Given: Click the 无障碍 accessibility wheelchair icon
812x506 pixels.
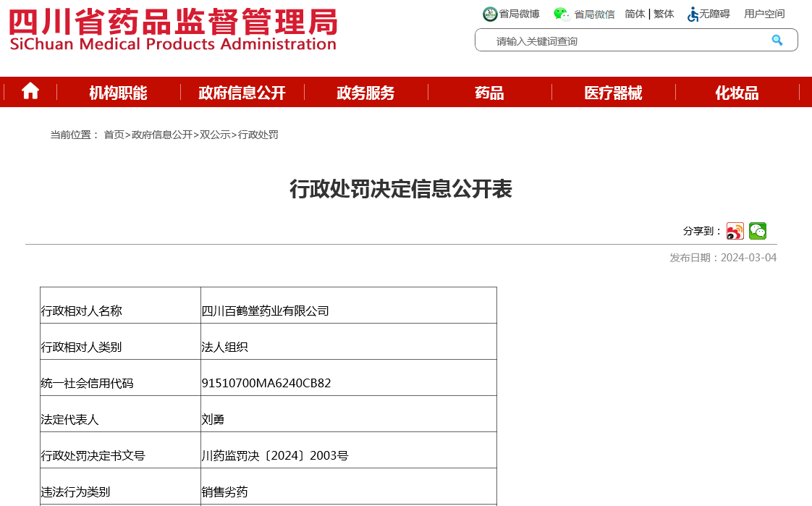Looking at the screenshot, I should tap(693, 14).
